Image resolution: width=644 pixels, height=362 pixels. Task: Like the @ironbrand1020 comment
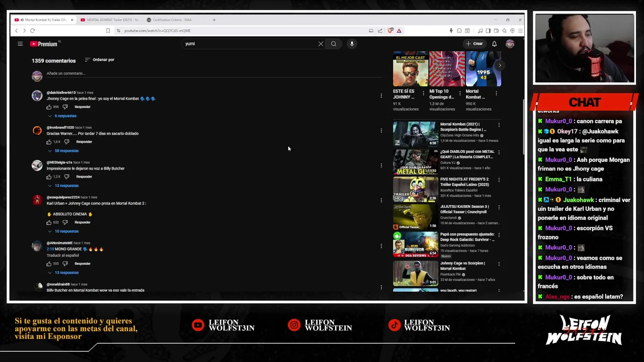49,142
